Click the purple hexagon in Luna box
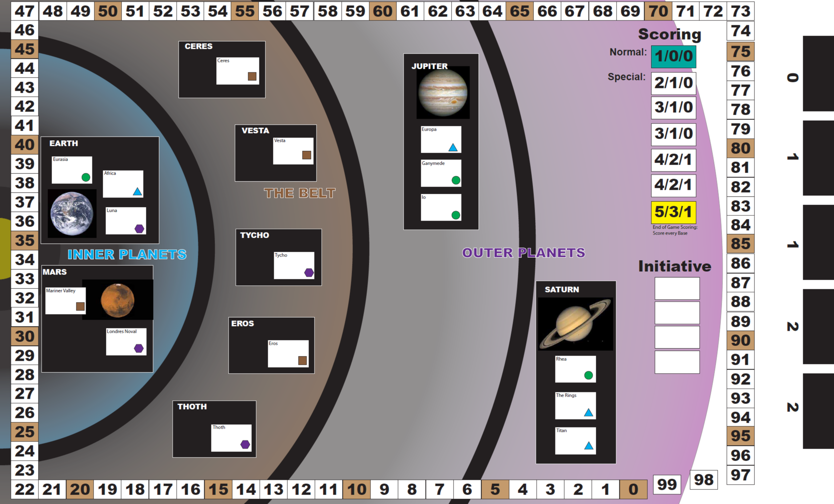This screenshot has height=504, width=834. pos(139,229)
